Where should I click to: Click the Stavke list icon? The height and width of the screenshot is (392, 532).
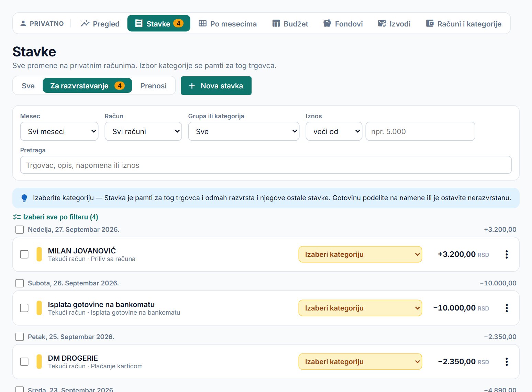tap(139, 23)
